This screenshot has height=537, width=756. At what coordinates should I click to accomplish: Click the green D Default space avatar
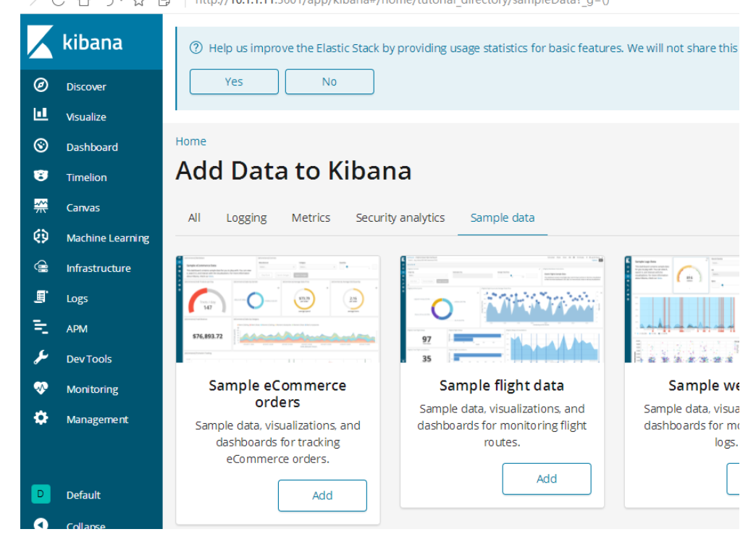point(41,494)
